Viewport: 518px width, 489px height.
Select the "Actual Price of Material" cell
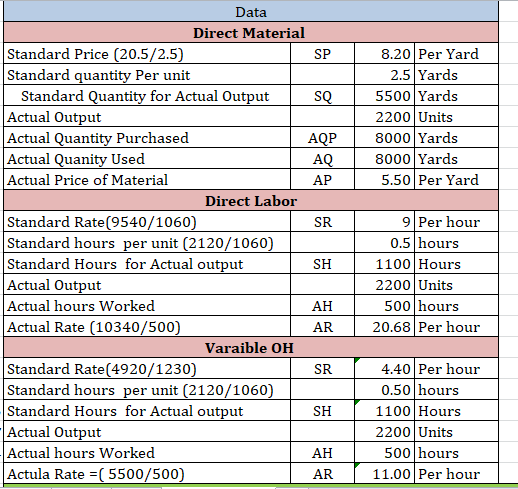pos(147,180)
